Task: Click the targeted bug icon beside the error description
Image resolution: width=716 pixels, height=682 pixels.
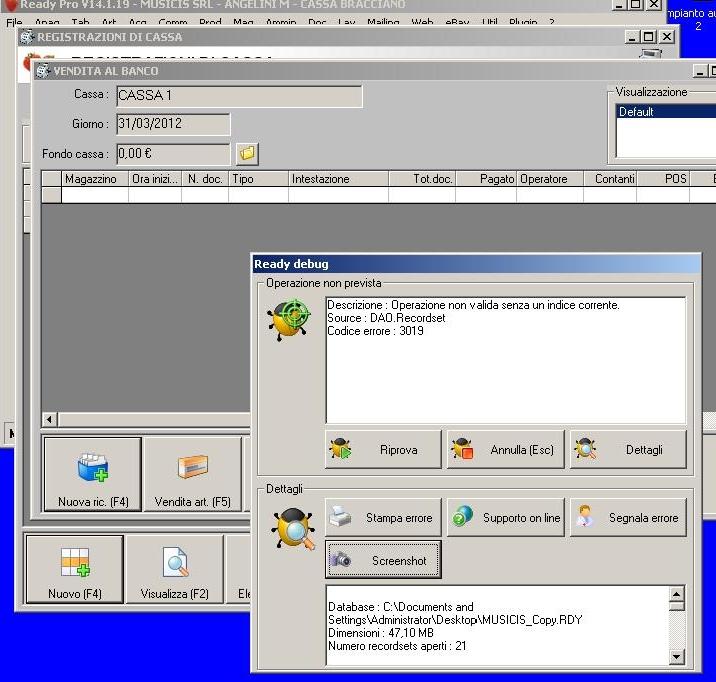Action: [289, 320]
